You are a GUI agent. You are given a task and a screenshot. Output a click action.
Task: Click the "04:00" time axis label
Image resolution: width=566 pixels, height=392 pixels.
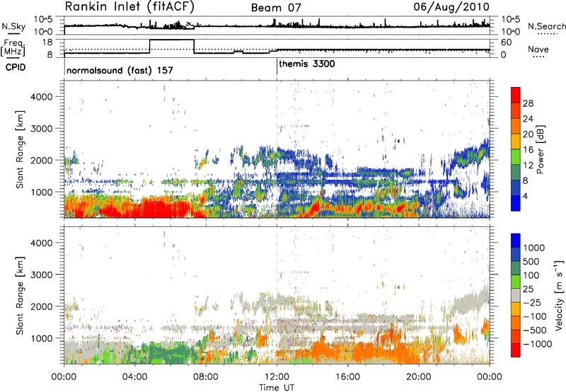135,377
